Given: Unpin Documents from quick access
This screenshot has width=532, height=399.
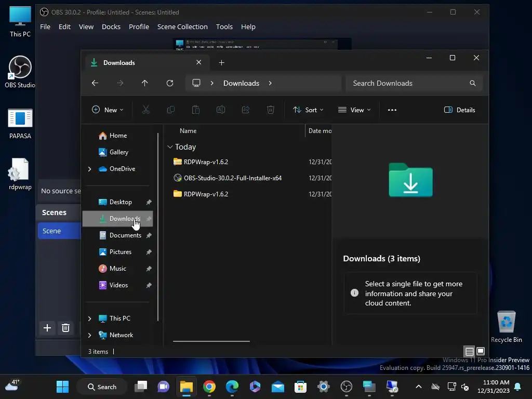Looking at the screenshot, I should [x=149, y=235].
